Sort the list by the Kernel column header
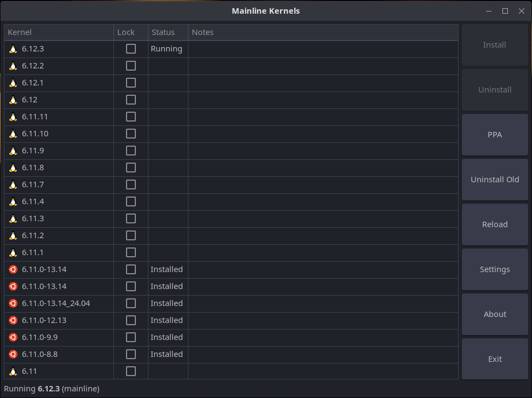This screenshot has height=398, width=532. (59, 32)
